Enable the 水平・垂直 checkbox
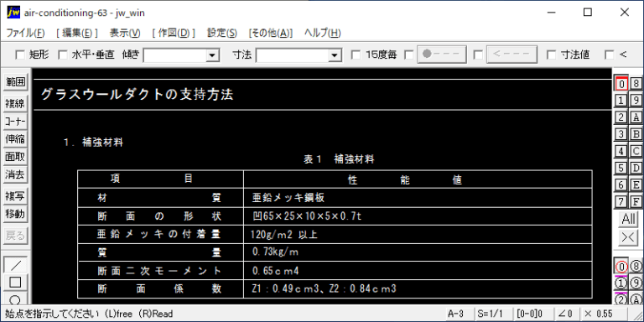The width and height of the screenshot is (644, 322). pos(62,55)
